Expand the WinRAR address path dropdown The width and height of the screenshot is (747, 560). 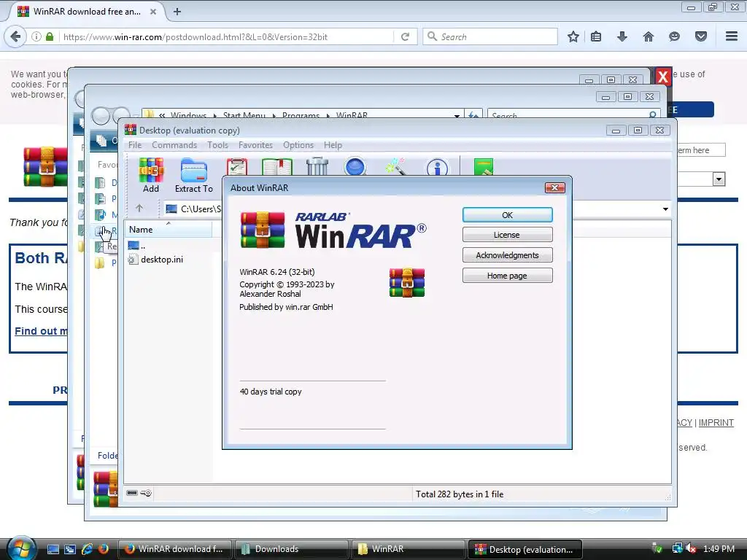(665, 209)
